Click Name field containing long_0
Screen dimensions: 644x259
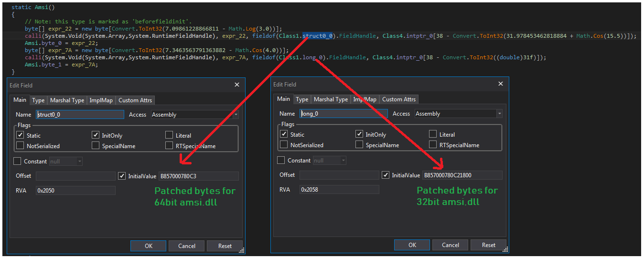343,114
